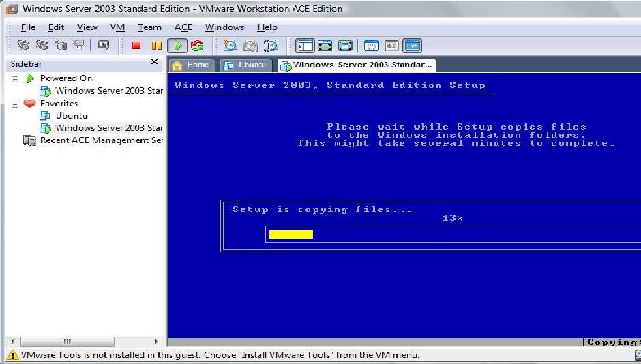Power off the VM with red stop button

[136, 46]
